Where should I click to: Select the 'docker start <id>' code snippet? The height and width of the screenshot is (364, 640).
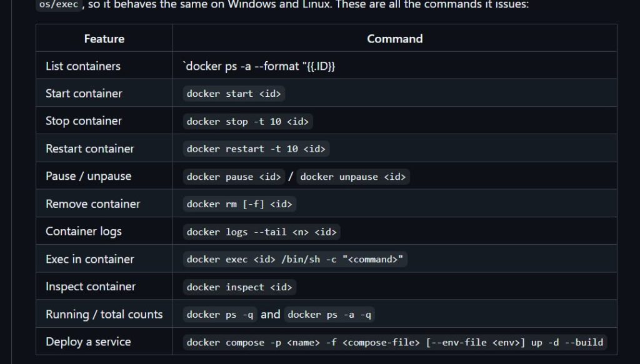(234, 94)
